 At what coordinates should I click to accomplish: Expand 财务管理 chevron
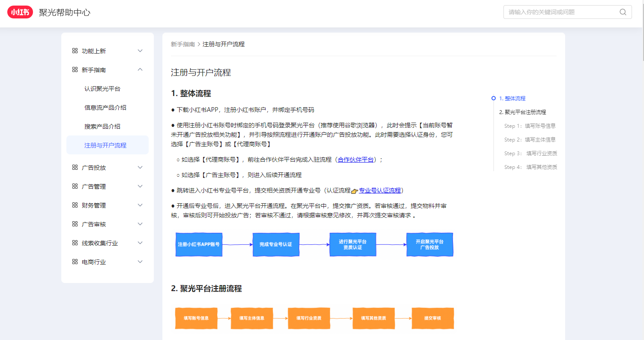[x=140, y=205]
